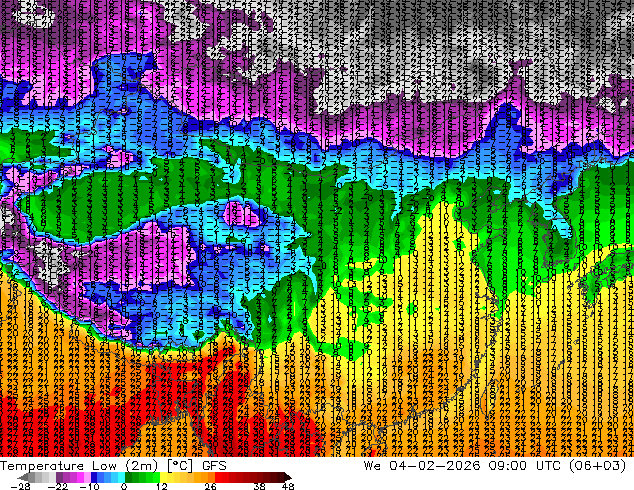634x490 pixels.
Task: Click the "We 04-02-2026 09:00 UTC (06+03)" timestamp
Action: click(x=495, y=466)
